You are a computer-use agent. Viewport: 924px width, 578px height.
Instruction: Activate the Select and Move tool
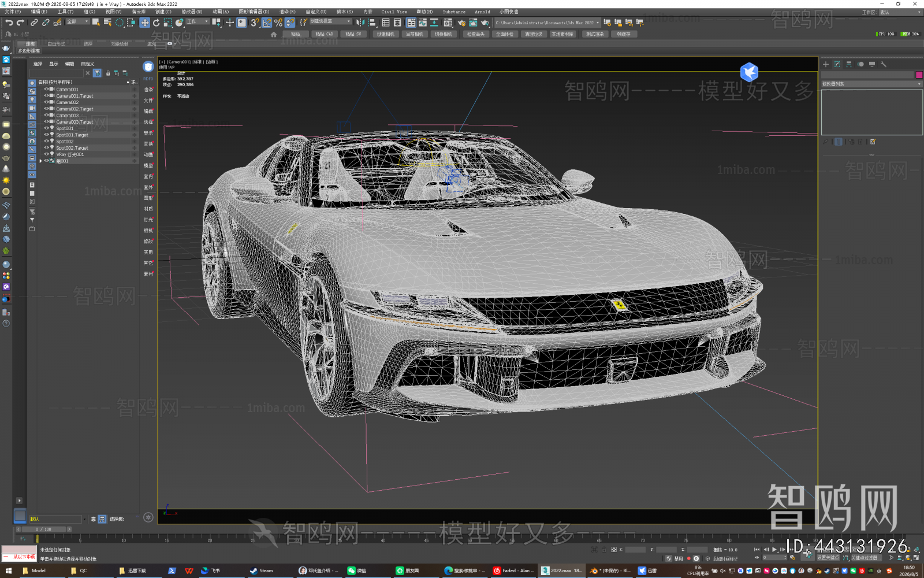coord(144,23)
